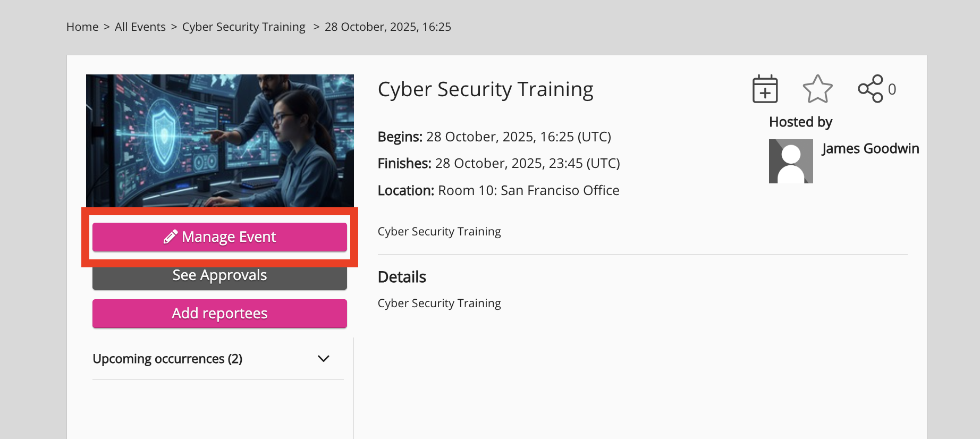
Task: Click the Details section heading
Action: (x=402, y=277)
